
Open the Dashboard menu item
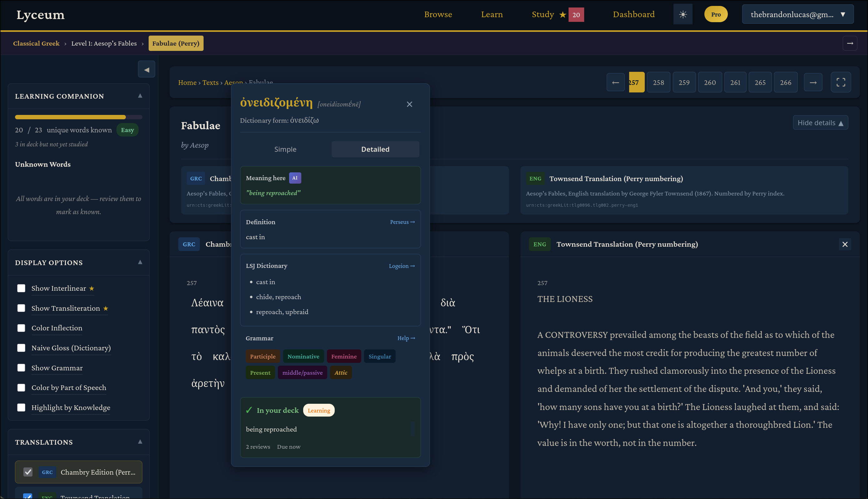click(x=633, y=14)
